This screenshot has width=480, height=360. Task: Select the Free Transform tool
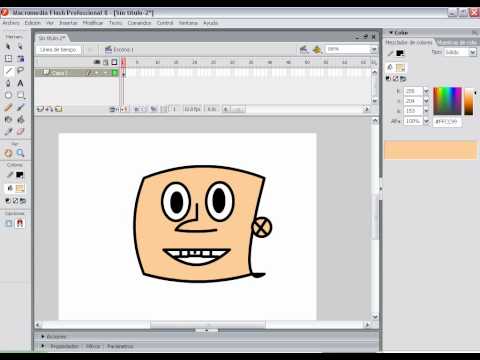8,59
